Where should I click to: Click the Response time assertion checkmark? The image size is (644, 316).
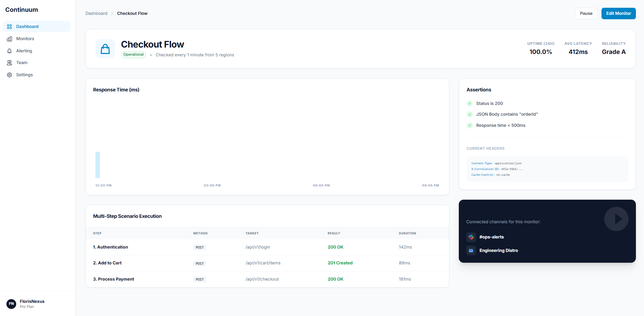470,125
